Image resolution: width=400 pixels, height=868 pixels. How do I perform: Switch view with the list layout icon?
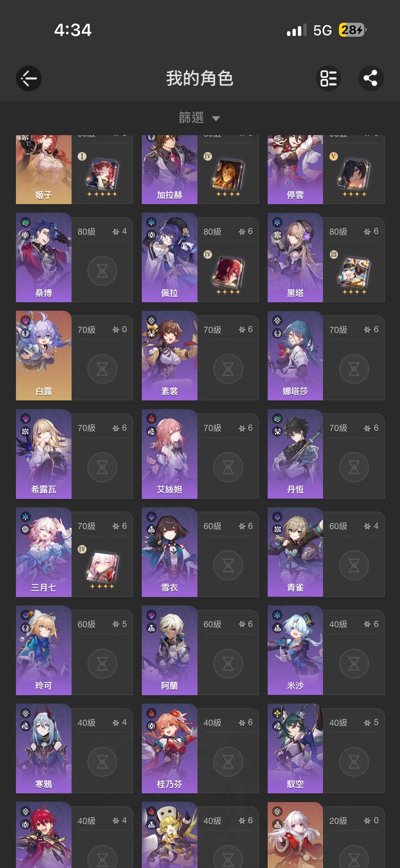[x=329, y=78]
